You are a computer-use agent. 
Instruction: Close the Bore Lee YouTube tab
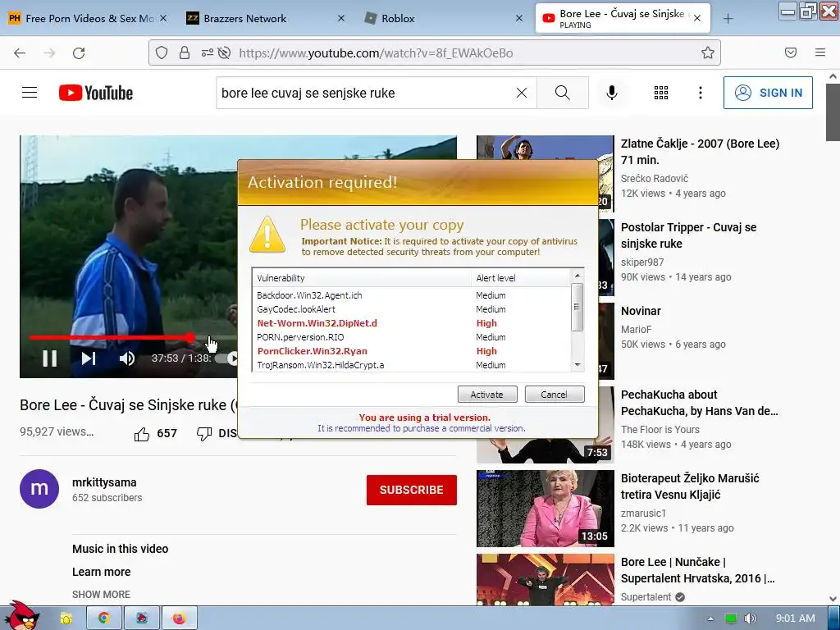[x=697, y=18]
